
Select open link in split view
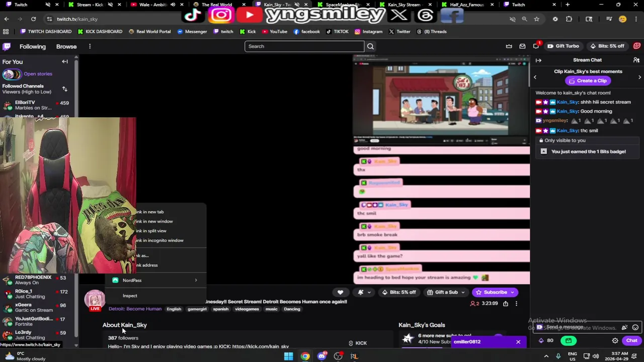[171, 231]
